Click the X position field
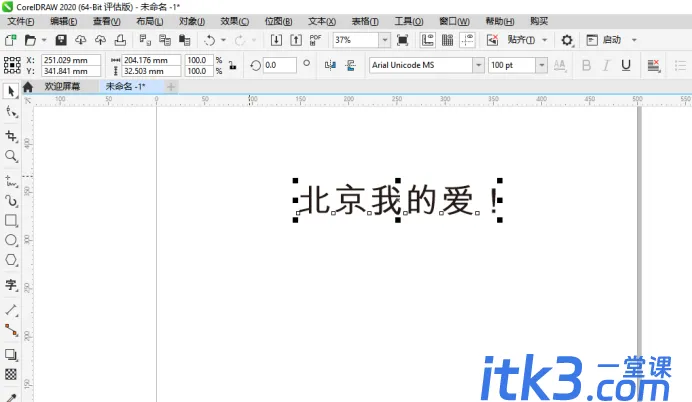 pos(71,60)
